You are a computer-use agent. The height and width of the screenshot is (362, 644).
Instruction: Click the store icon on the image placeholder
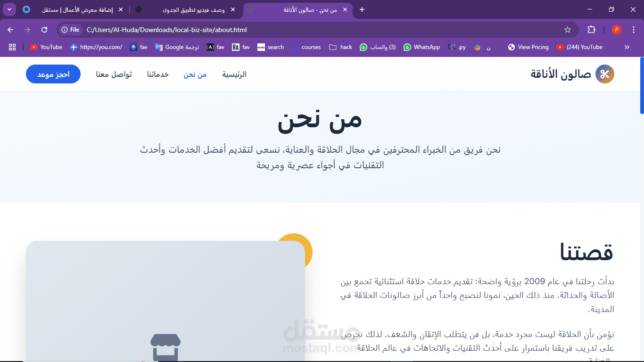(x=165, y=347)
